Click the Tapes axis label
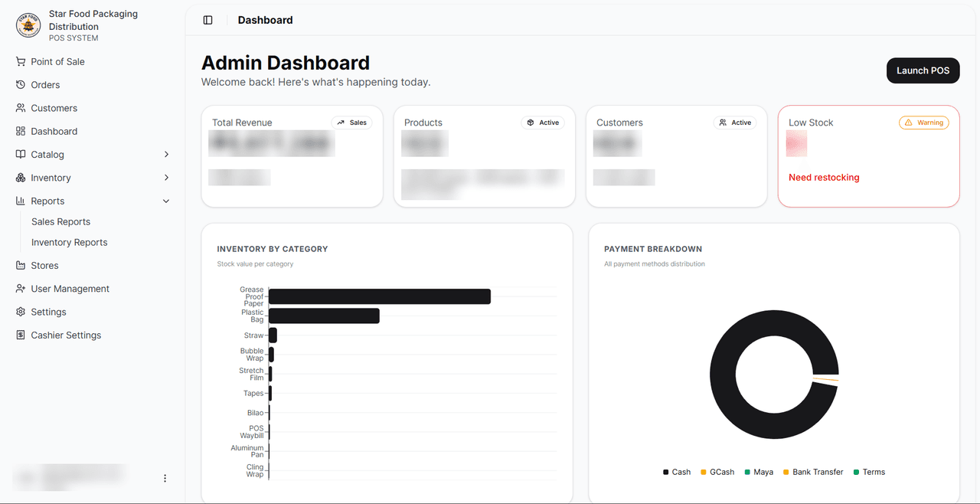The image size is (980, 504). (x=253, y=394)
